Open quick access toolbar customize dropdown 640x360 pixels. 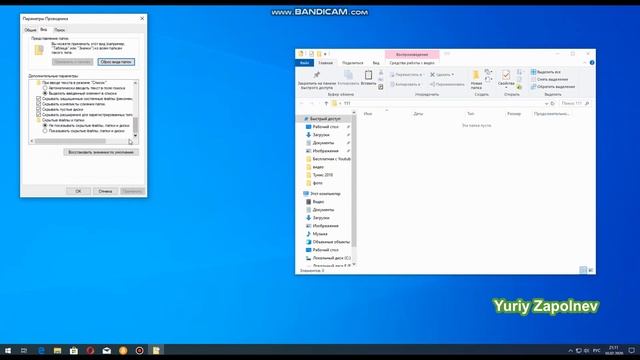pyautogui.click(x=325, y=54)
